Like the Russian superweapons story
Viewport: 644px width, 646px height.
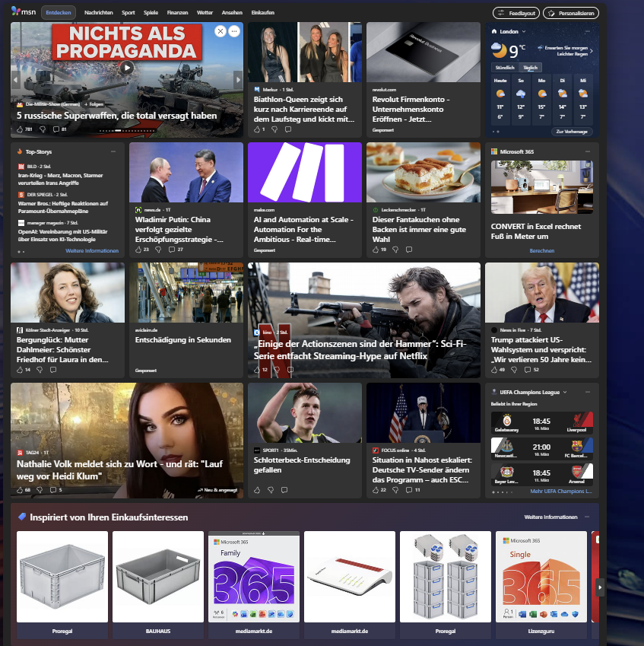20,129
